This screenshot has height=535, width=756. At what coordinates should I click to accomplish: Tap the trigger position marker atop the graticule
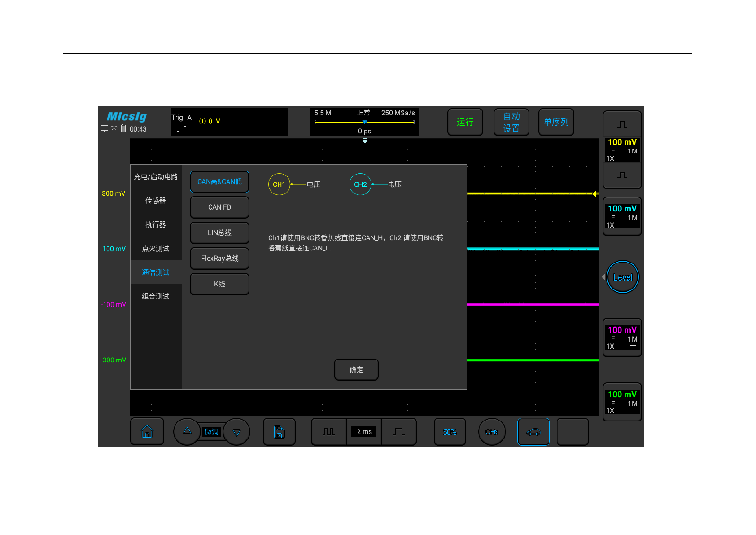click(x=365, y=141)
